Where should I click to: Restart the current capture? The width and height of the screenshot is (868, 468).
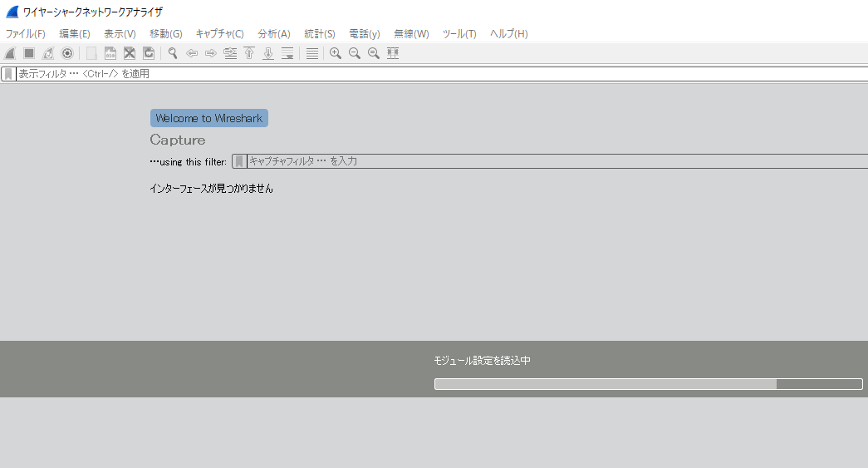[x=48, y=53]
